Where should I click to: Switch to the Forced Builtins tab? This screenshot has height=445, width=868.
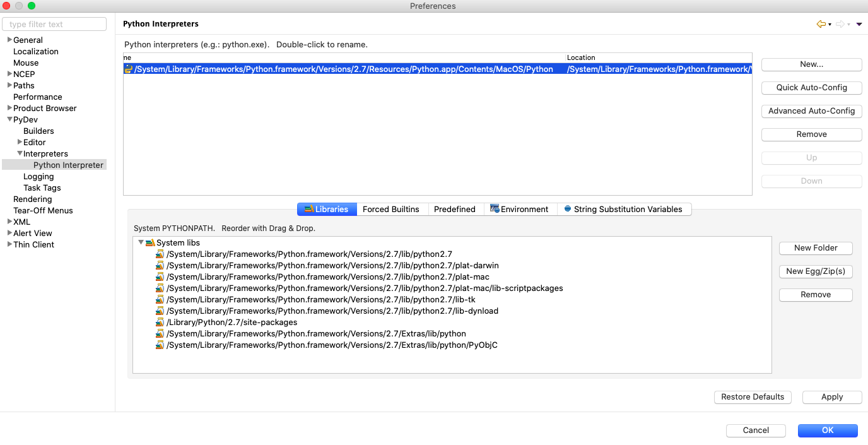pos(390,210)
